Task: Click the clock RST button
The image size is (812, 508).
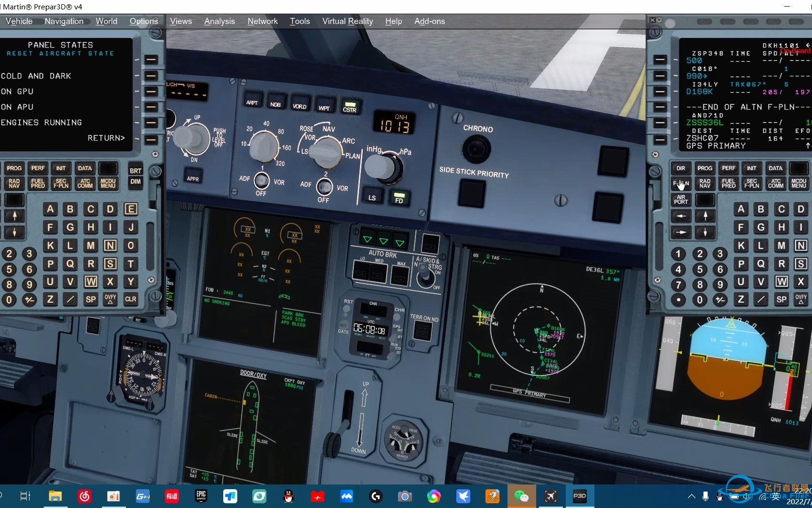Action: (347, 309)
